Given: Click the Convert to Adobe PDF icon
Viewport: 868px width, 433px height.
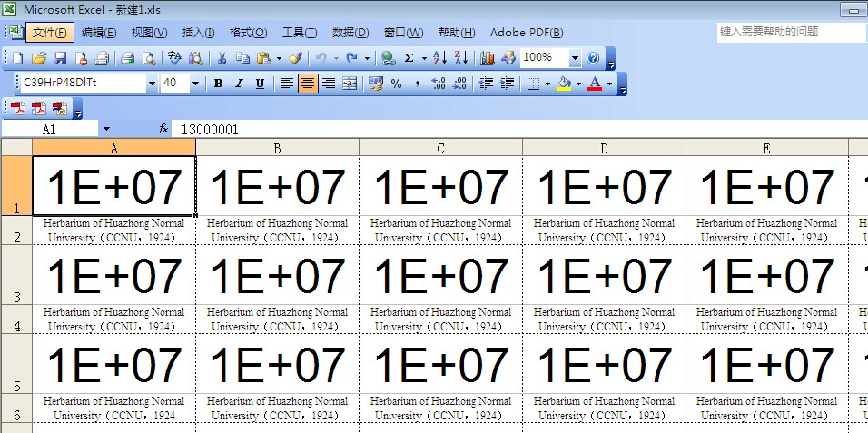Looking at the screenshot, I should [18, 109].
